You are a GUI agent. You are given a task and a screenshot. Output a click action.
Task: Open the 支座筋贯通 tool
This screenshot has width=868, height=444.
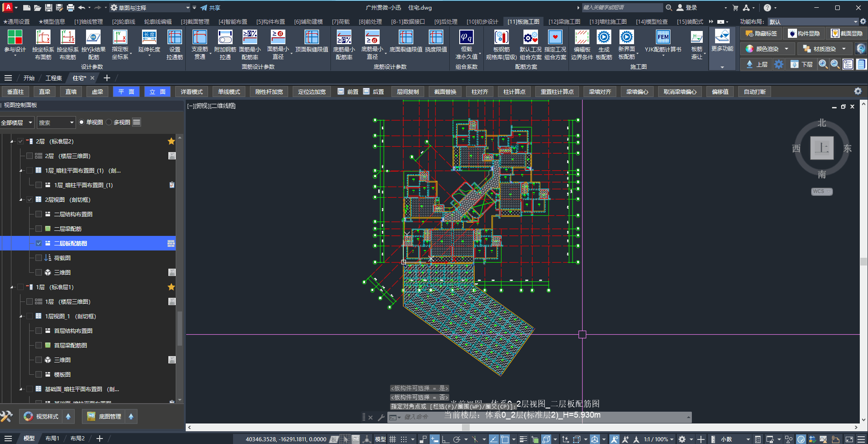tap(199, 38)
